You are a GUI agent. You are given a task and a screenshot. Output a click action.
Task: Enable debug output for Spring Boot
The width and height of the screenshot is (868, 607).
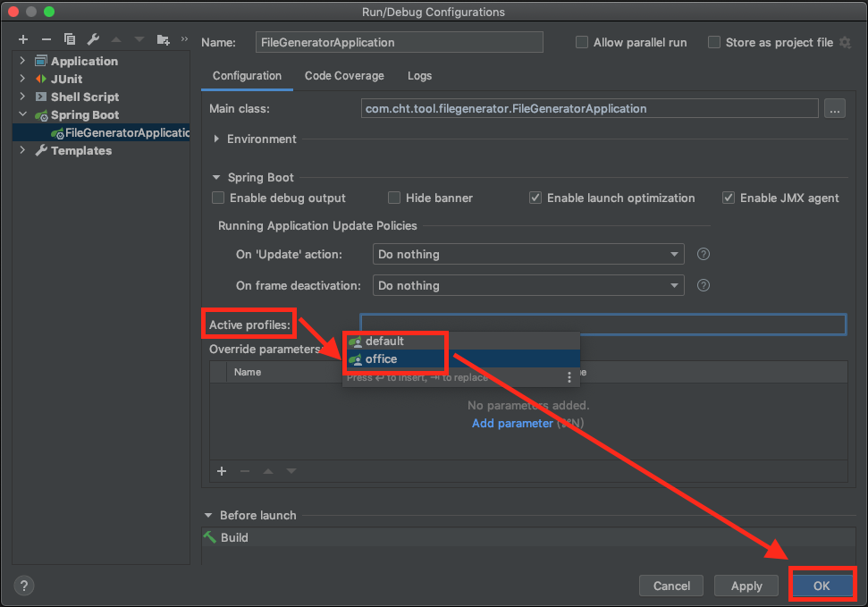click(x=217, y=198)
